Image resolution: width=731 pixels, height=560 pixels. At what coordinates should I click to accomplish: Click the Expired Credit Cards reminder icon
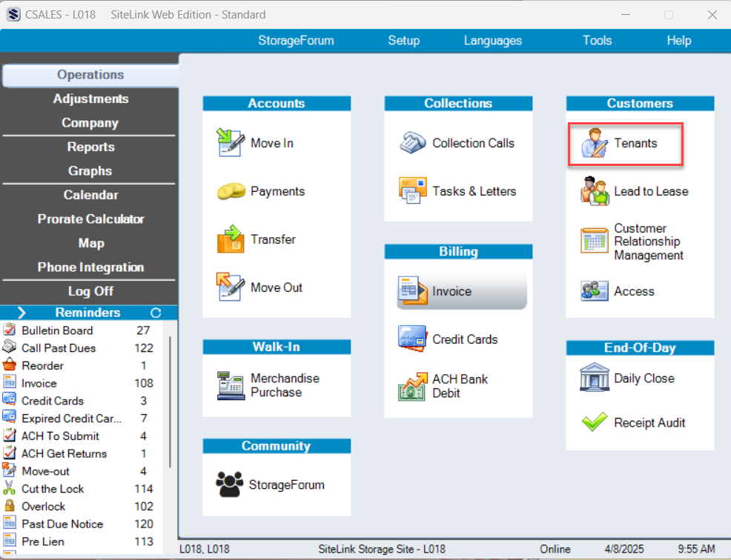10,418
